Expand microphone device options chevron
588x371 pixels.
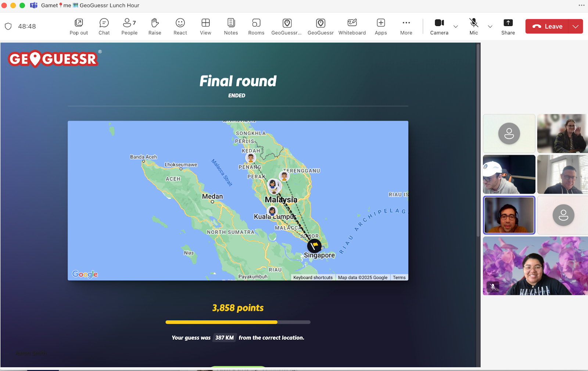click(490, 26)
